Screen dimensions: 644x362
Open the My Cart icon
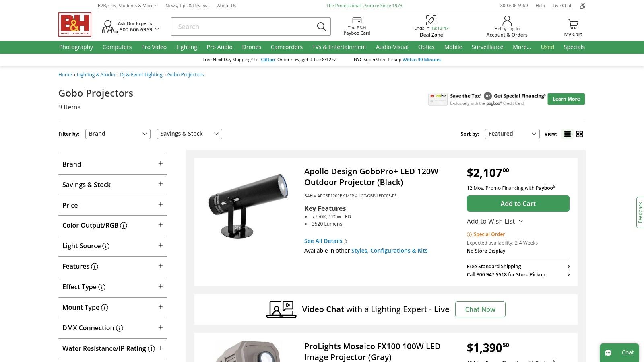(573, 24)
